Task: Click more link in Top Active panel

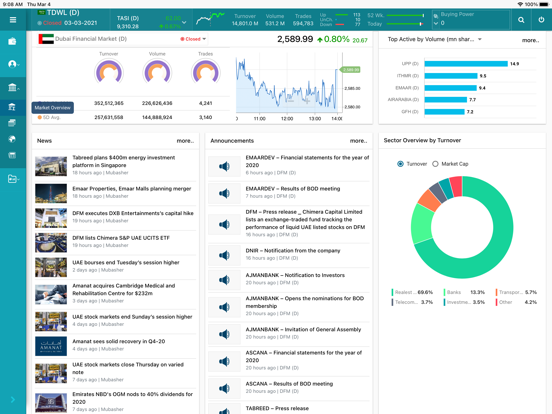Action: point(531,40)
